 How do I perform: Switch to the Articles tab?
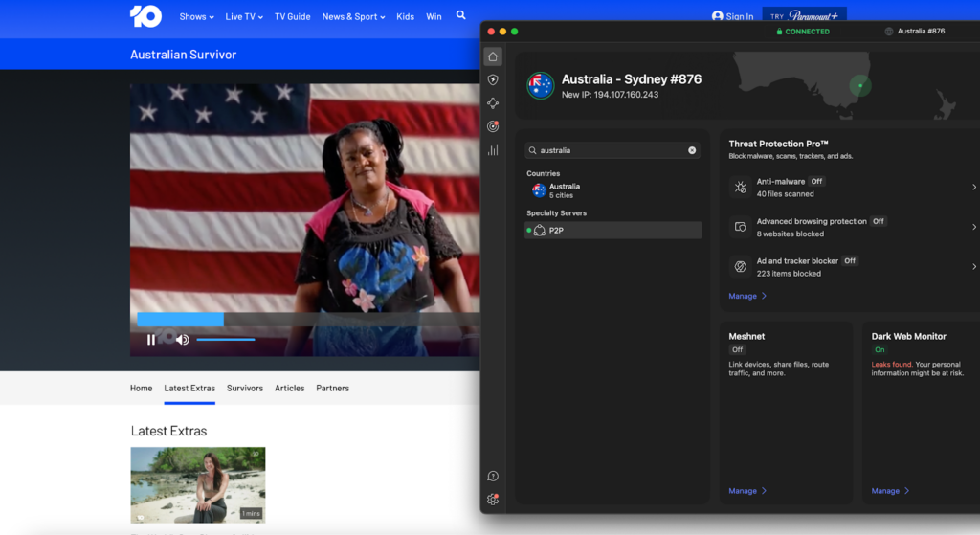289,389
